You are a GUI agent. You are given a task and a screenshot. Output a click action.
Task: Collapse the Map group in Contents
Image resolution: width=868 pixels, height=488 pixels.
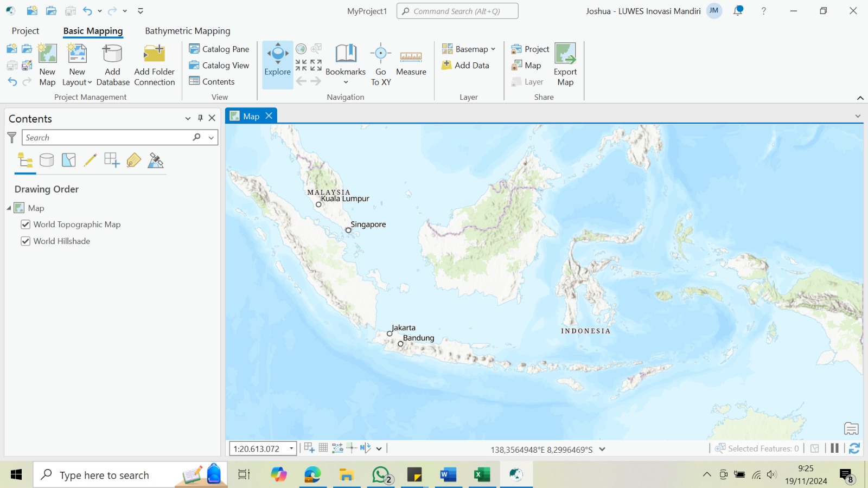pos(9,208)
